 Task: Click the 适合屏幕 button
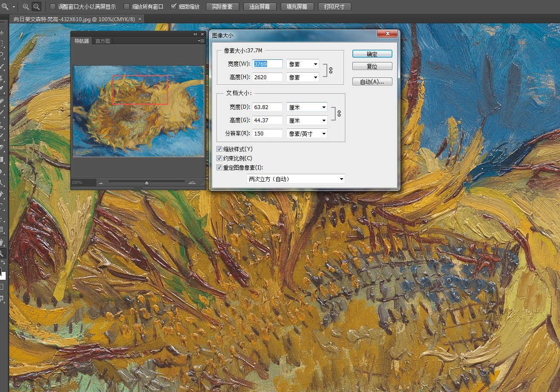click(x=260, y=7)
